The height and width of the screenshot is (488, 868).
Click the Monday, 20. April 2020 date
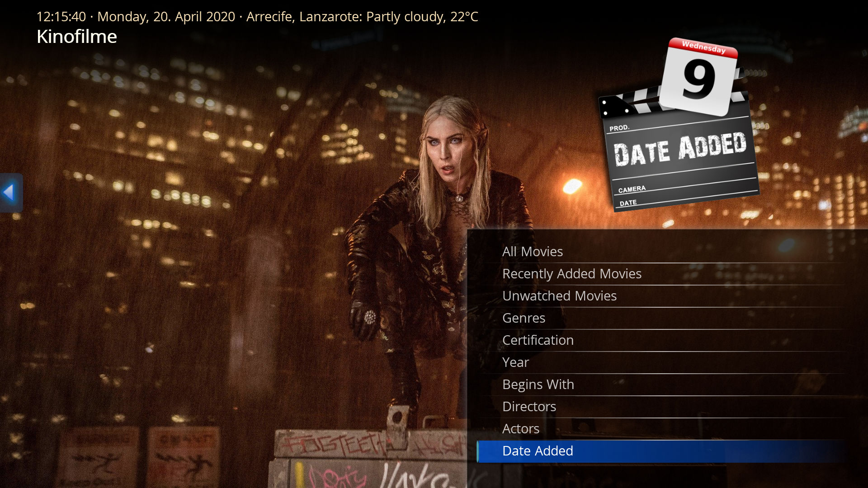click(166, 17)
